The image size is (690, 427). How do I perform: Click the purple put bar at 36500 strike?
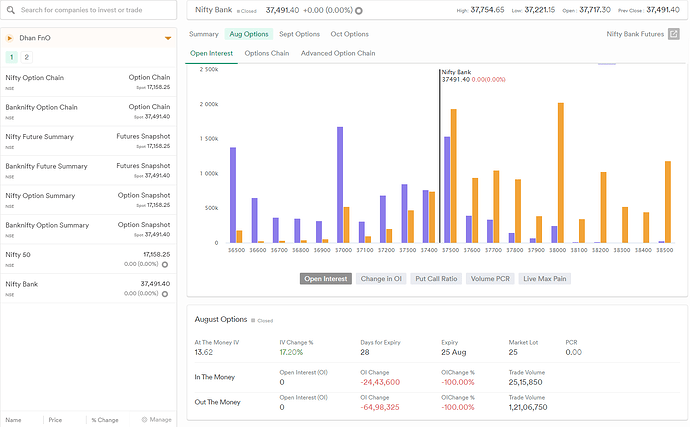pyautogui.click(x=233, y=195)
